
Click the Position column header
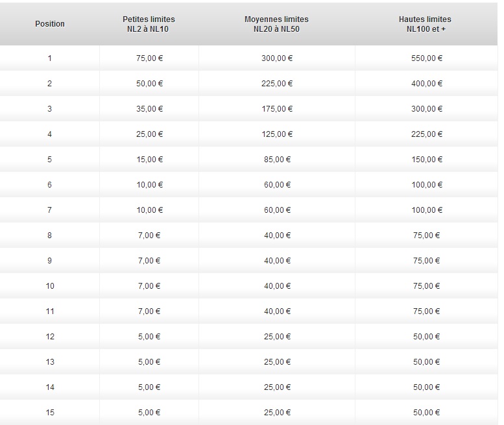50,24
